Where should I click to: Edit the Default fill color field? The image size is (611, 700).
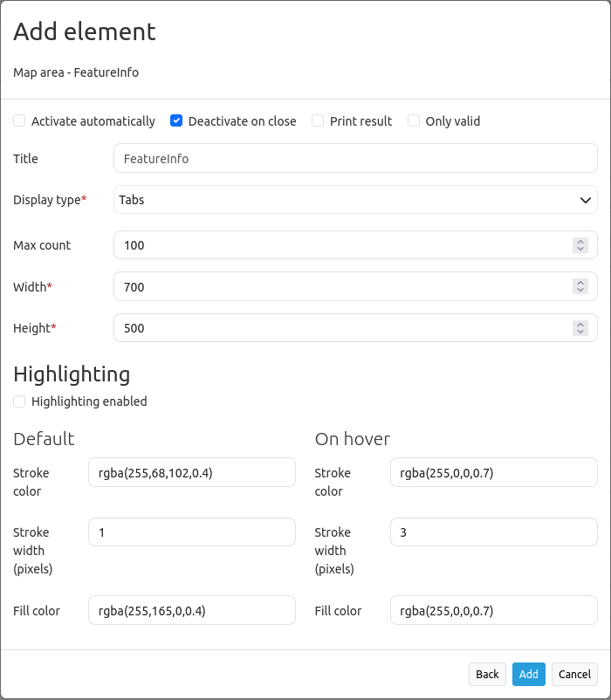coord(192,610)
